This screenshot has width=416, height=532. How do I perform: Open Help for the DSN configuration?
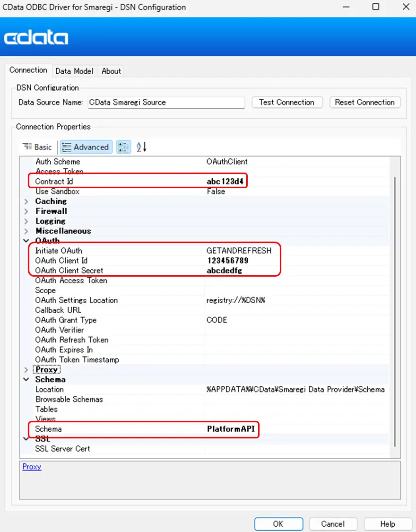click(388, 524)
